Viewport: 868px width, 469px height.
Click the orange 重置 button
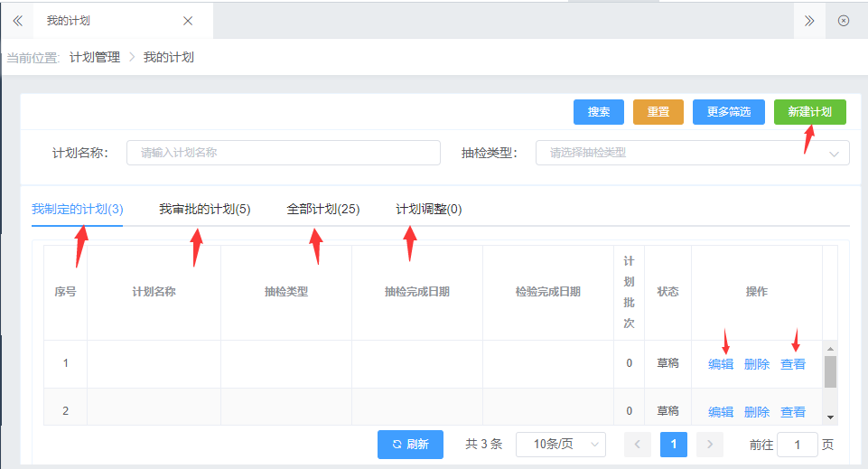tap(658, 112)
